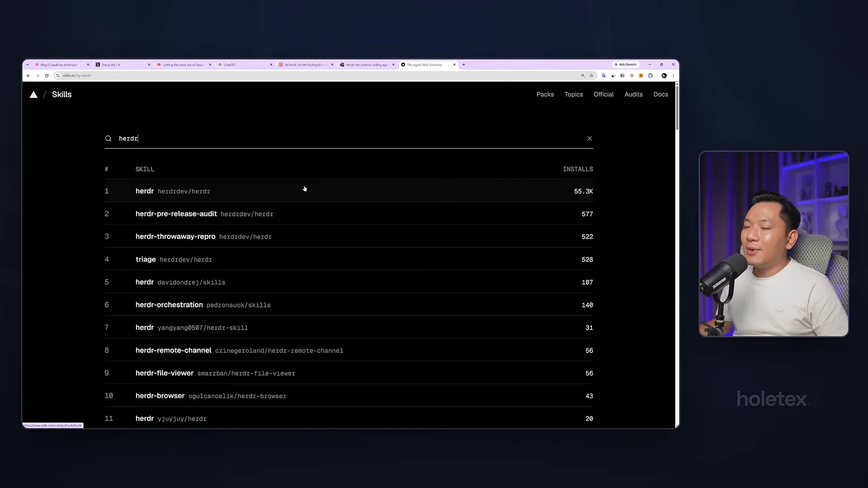Open the tab search dropdown chevron

tap(28, 65)
